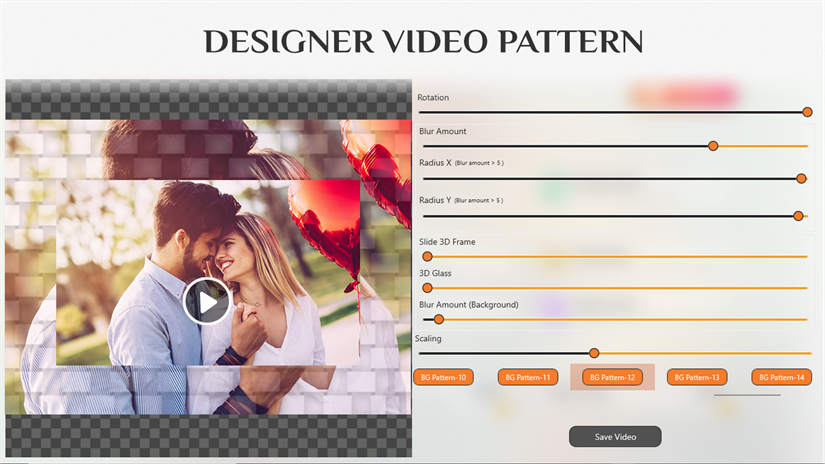The width and height of the screenshot is (825, 464).
Task: Click the pattern list horizontal scrollbar
Action: (747, 395)
